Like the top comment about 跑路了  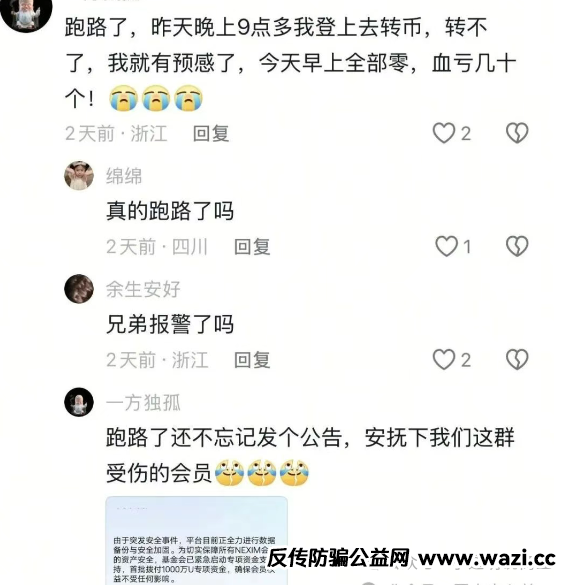(444, 133)
